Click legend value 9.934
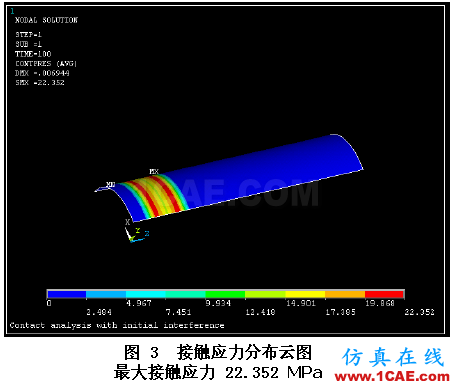 click(218, 303)
